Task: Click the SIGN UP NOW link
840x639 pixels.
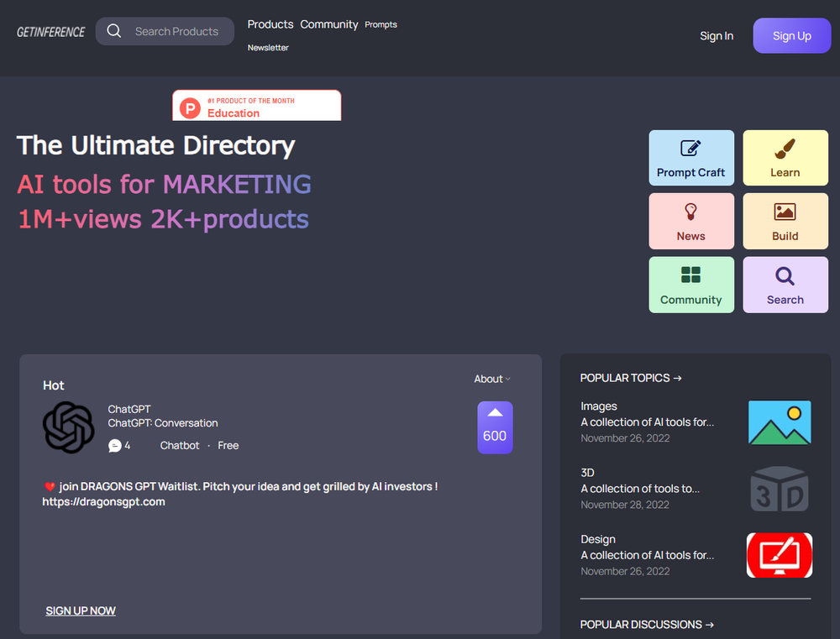Action: click(81, 610)
